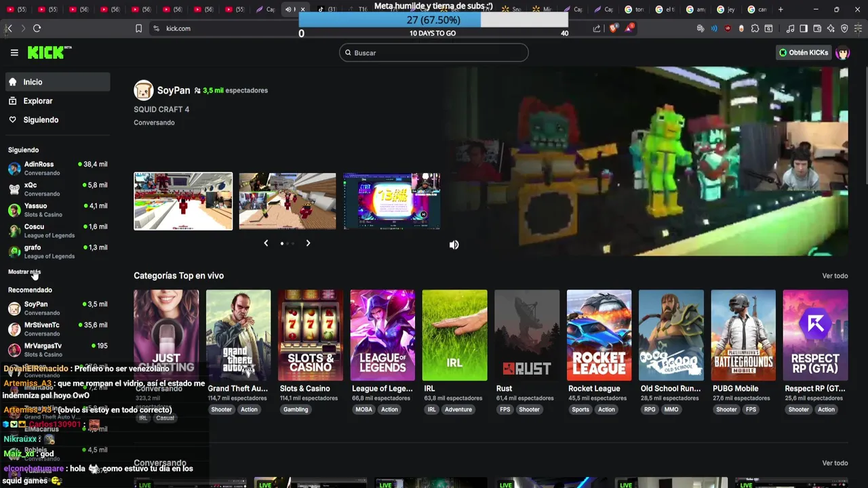The height and width of the screenshot is (488, 868).
Task: Toggle the browser sidebar panel icon
Action: (804, 28)
